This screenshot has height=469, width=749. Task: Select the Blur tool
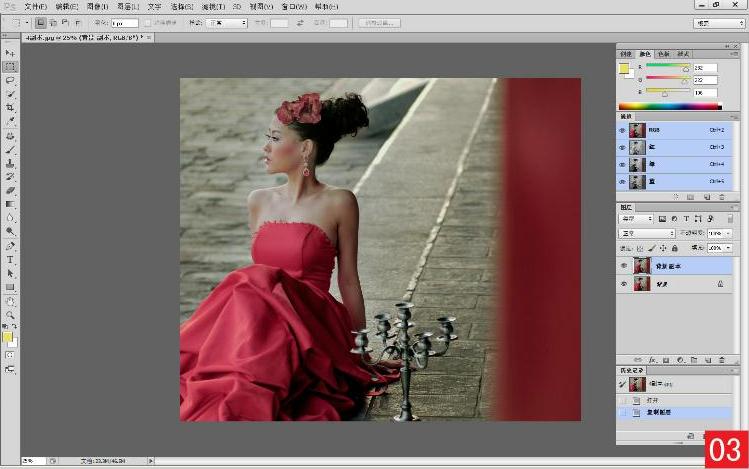click(x=10, y=218)
